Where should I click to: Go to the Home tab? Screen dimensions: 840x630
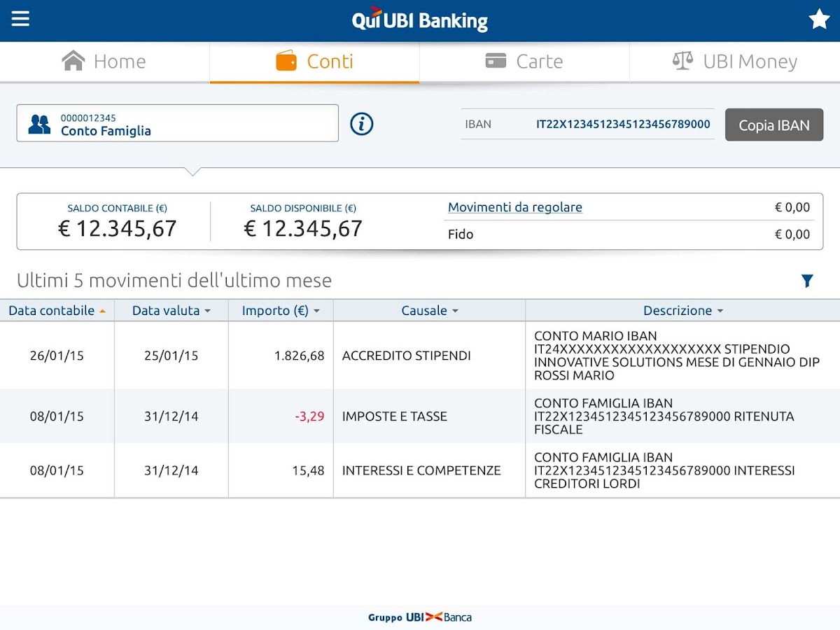(104, 62)
